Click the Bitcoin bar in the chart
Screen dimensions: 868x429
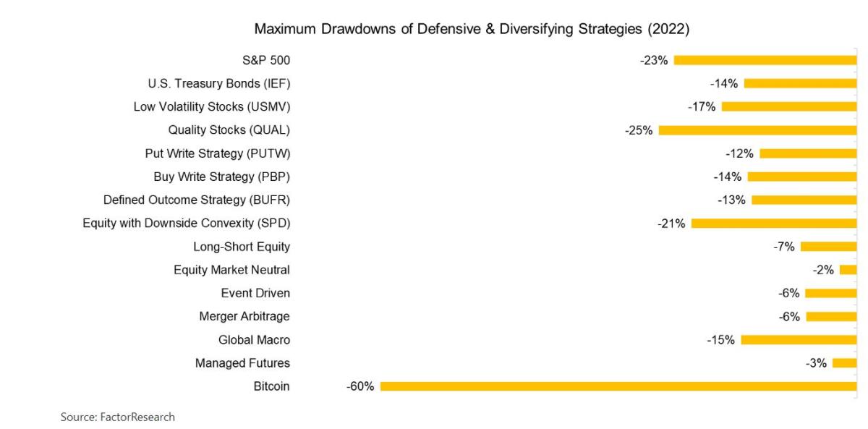pyautogui.click(x=618, y=386)
